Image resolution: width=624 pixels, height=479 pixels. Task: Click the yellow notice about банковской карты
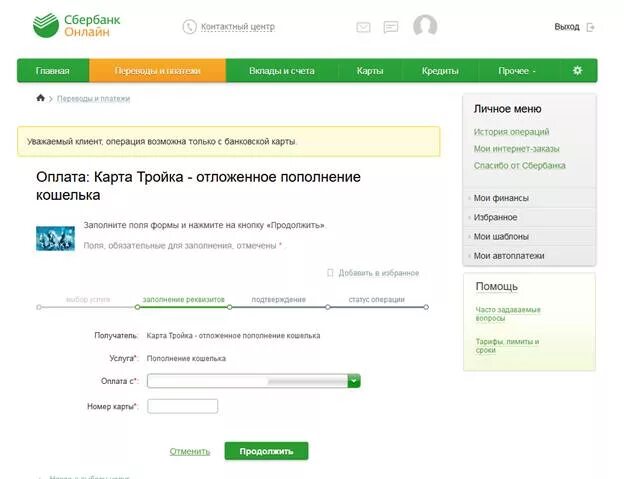click(x=228, y=141)
